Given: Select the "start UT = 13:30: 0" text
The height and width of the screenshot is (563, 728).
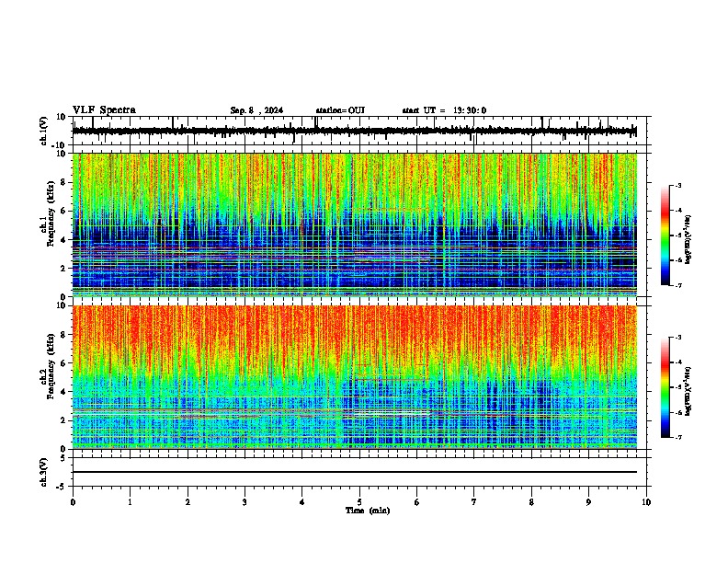Looking at the screenshot, I should coord(444,110).
